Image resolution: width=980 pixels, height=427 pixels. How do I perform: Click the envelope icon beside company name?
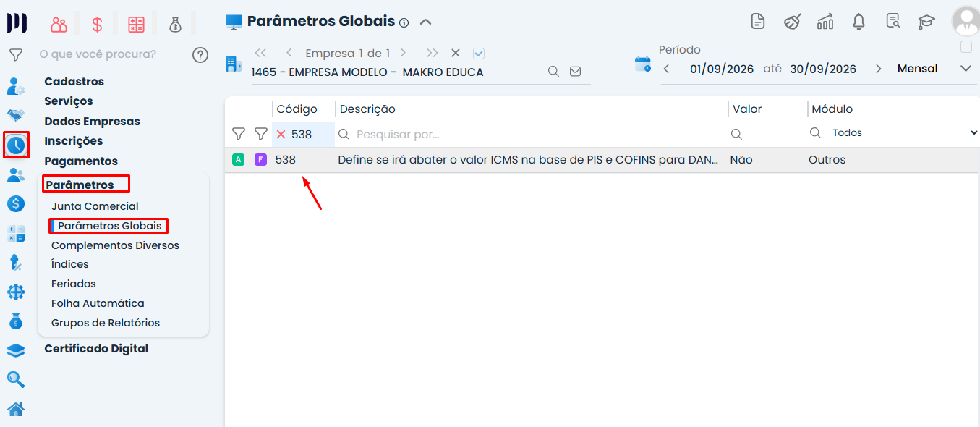tap(576, 72)
